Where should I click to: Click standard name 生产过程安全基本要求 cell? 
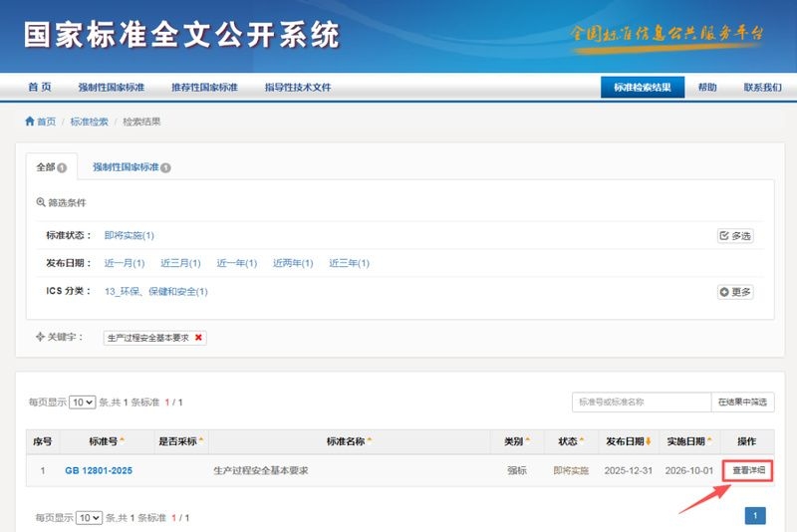[261, 470]
